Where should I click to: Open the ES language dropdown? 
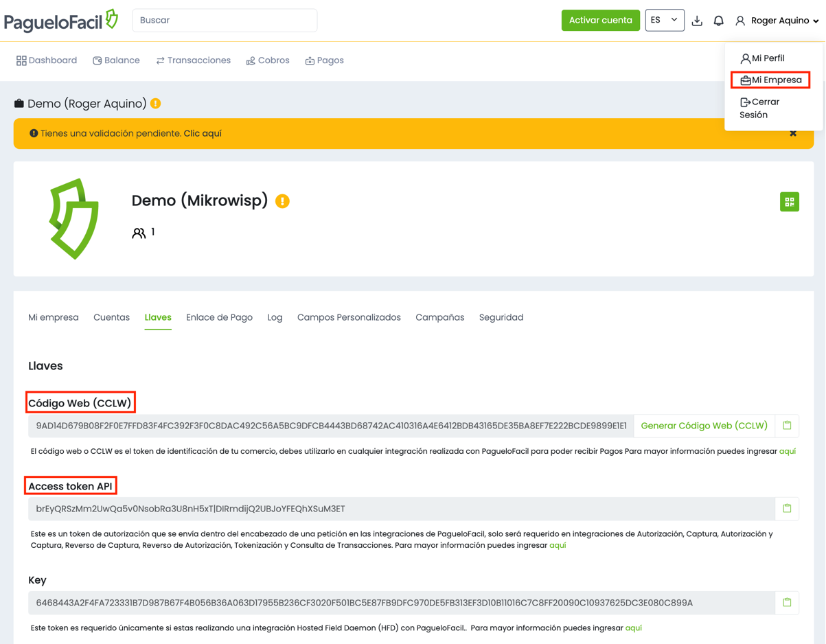(x=665, y=20)
